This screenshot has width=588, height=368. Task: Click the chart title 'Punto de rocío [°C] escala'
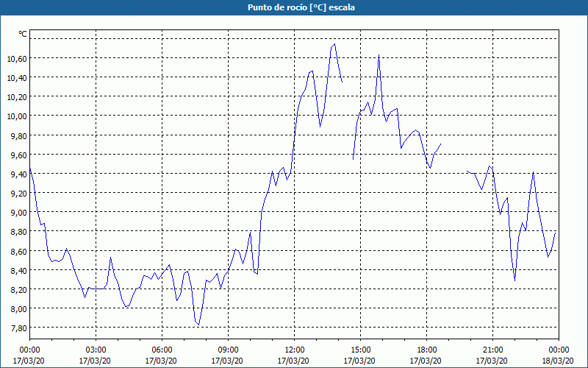[301, 7]
